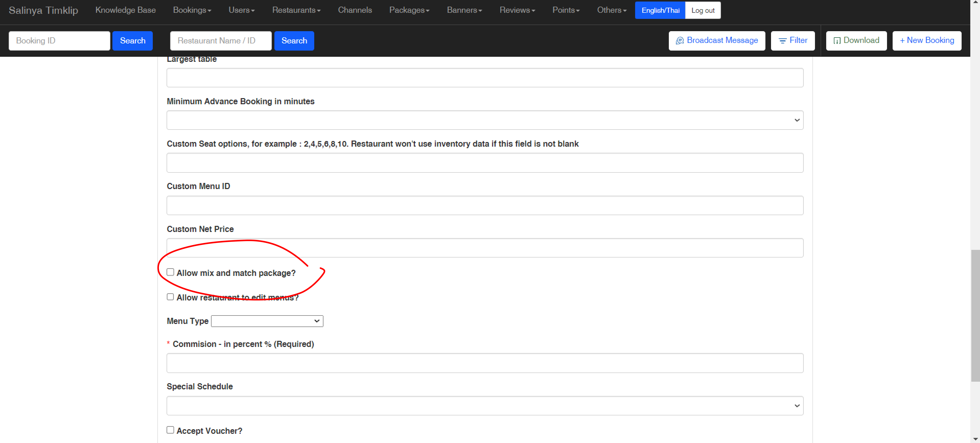
Task: Switch language with English/Thai button
Action: pyautogui.click(x=660, y=10)
